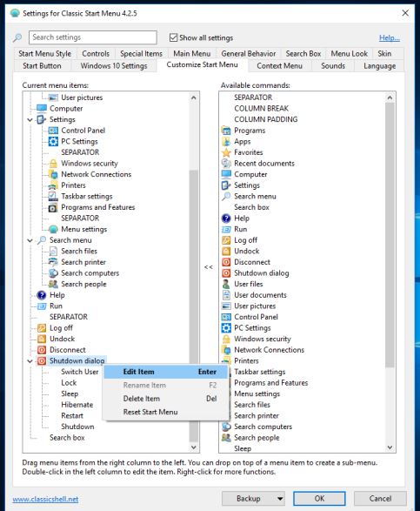This screenshot has width=420, height=511.
Task: Click the User documents icon in available commands
Action: (x=226, y=295)
